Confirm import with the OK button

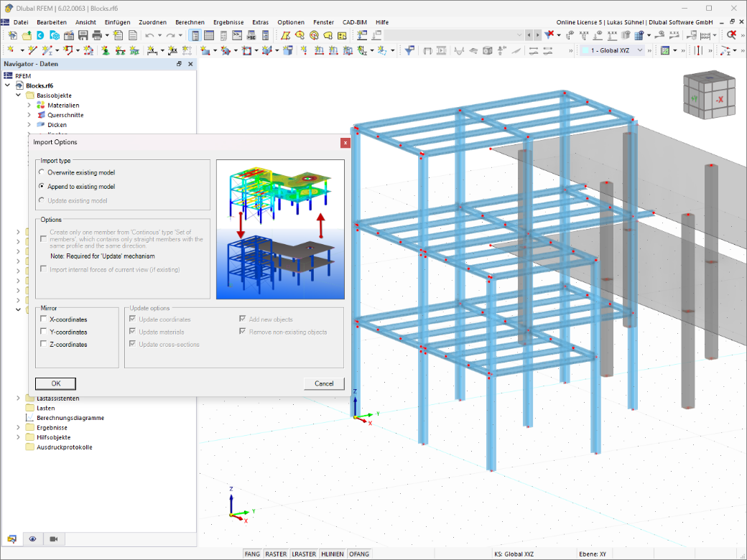click(x=56, y=383)
